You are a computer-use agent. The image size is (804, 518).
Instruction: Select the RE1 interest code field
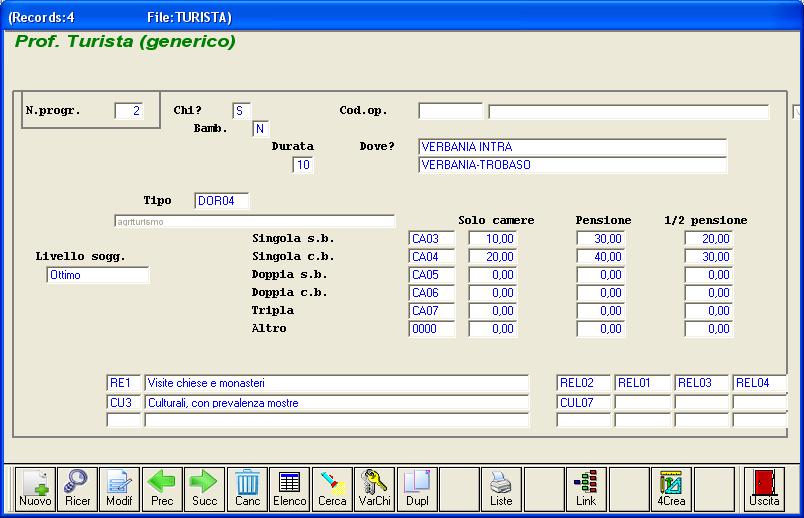coord(124,383)
